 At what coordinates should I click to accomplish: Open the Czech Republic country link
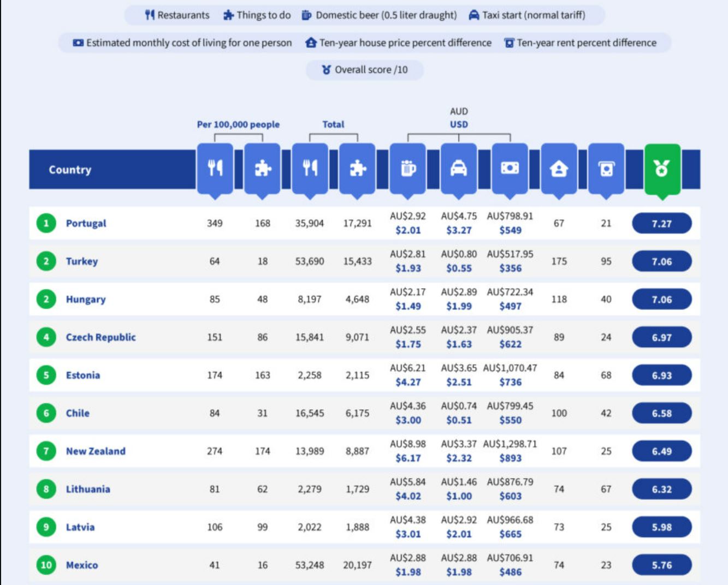click(101, 337)
